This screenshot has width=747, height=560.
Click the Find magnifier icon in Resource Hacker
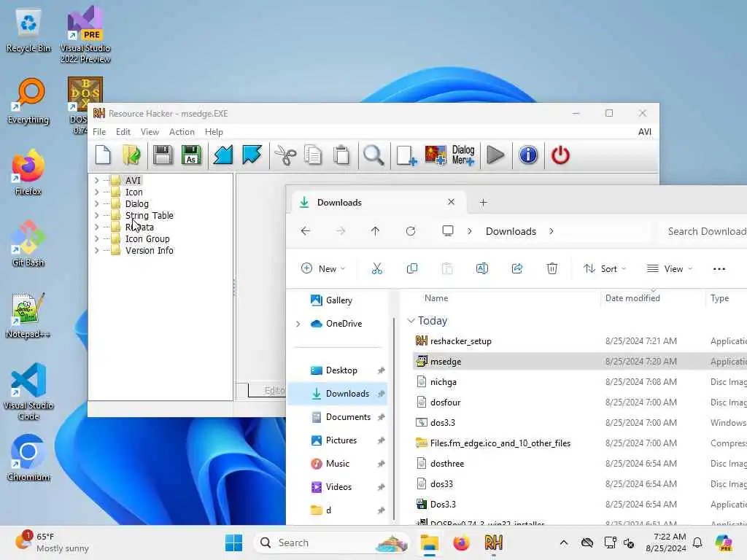[x=373, y=155]
